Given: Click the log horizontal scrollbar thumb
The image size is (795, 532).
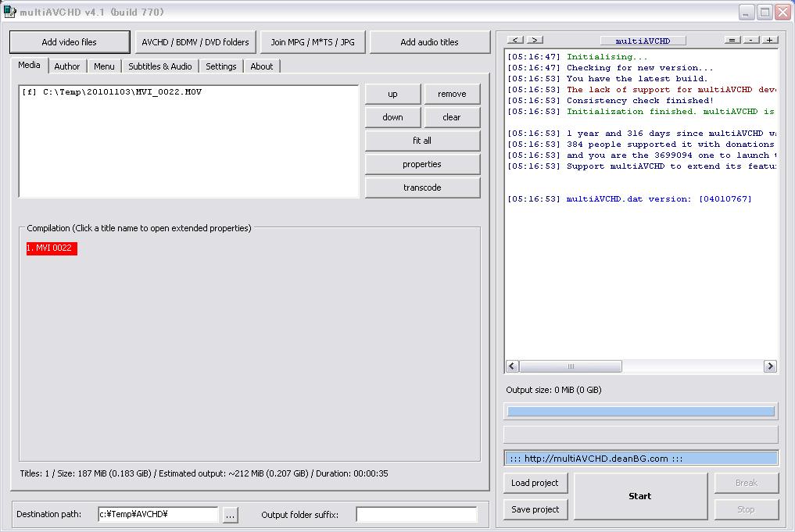Looking at the screenshot, I should pyautogui.click(x=571, y=366).
